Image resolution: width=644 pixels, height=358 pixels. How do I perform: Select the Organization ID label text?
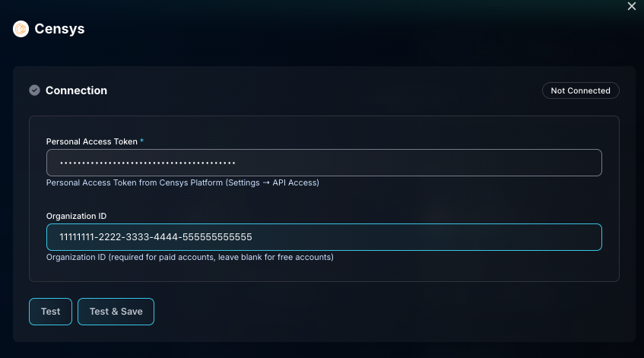point(76,216)
